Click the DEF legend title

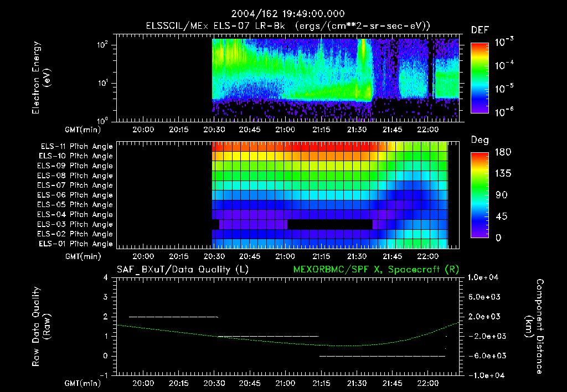click(x=480, y=30)
